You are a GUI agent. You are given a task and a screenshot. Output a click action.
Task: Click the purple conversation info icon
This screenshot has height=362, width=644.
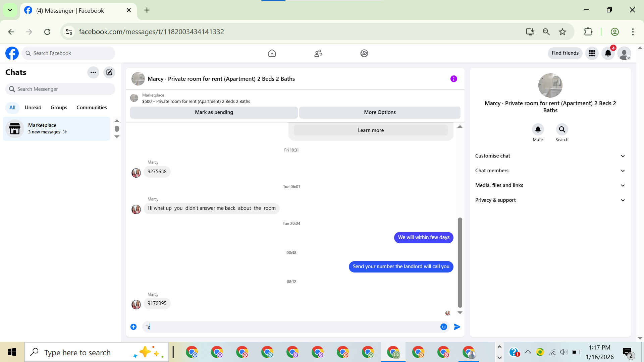click(x=453, y=79)
